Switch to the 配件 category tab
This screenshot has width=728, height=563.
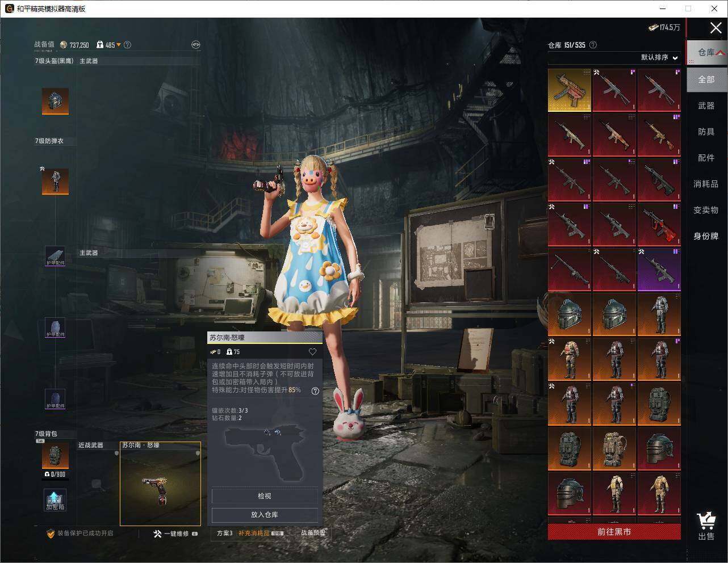706,158
